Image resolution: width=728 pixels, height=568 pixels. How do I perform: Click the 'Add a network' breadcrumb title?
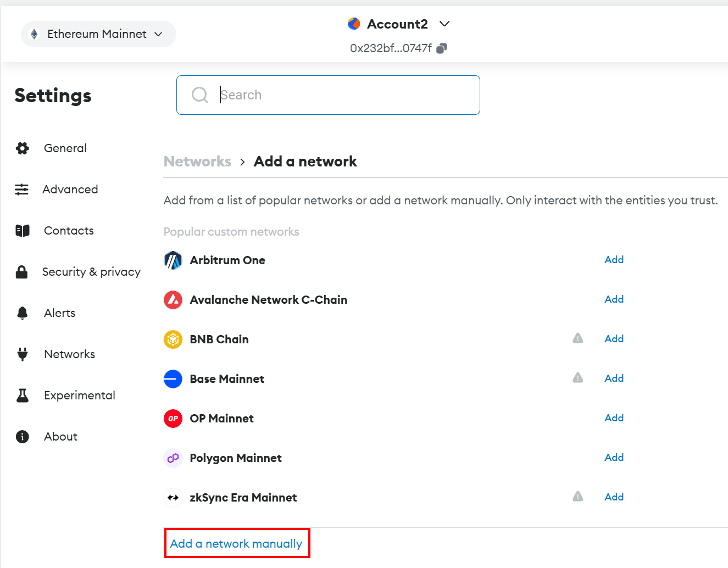coord(305,162)
